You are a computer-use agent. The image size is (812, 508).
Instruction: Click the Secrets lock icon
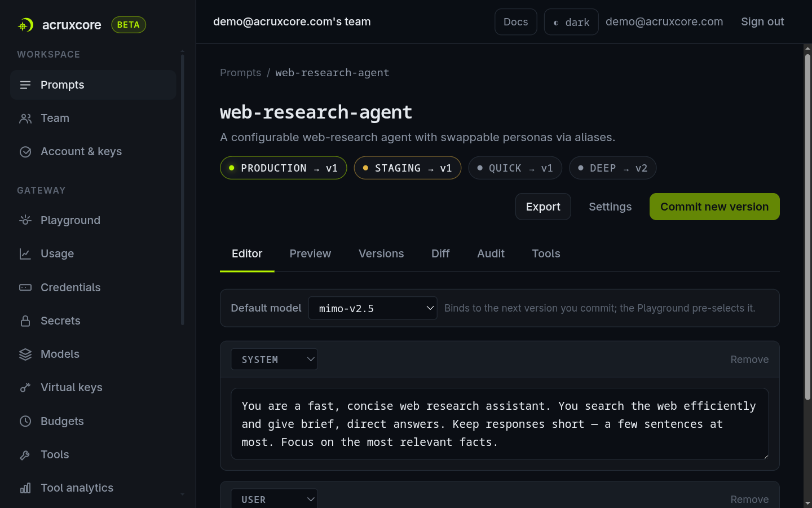click(25, 321)
